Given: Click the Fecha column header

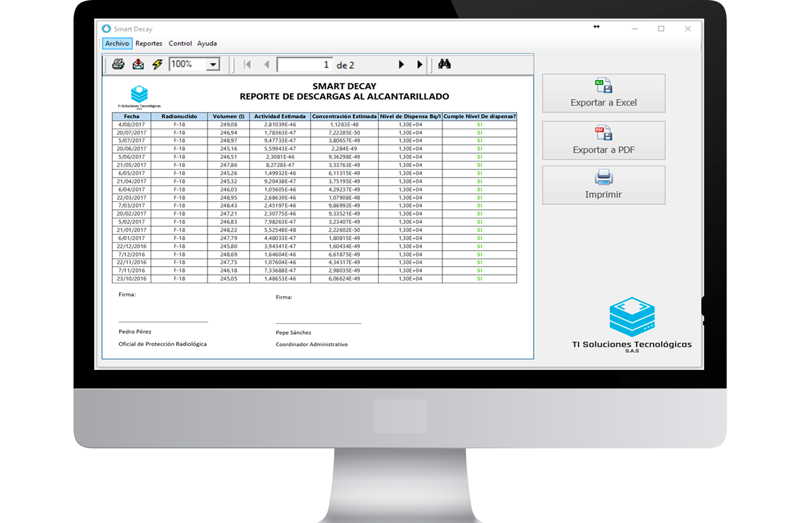Looking at the screenshot, I should [131, 117].
